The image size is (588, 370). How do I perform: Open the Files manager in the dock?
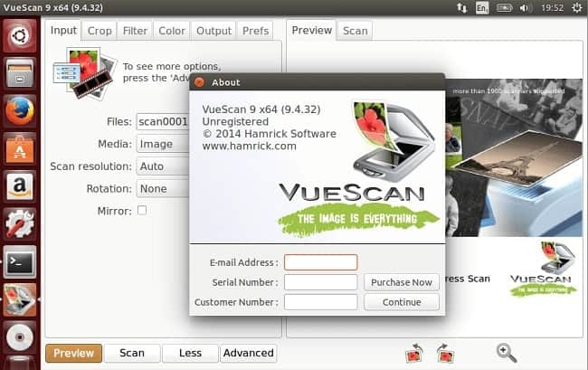pyautogui.click(x=20, y=73)
